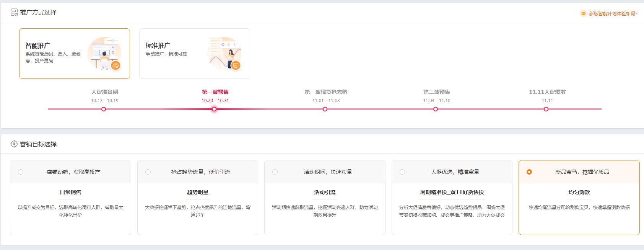644x250 pixels.
Task: Pick the 周期精准投_双11好货快投 card title
Action: point(452,192)
